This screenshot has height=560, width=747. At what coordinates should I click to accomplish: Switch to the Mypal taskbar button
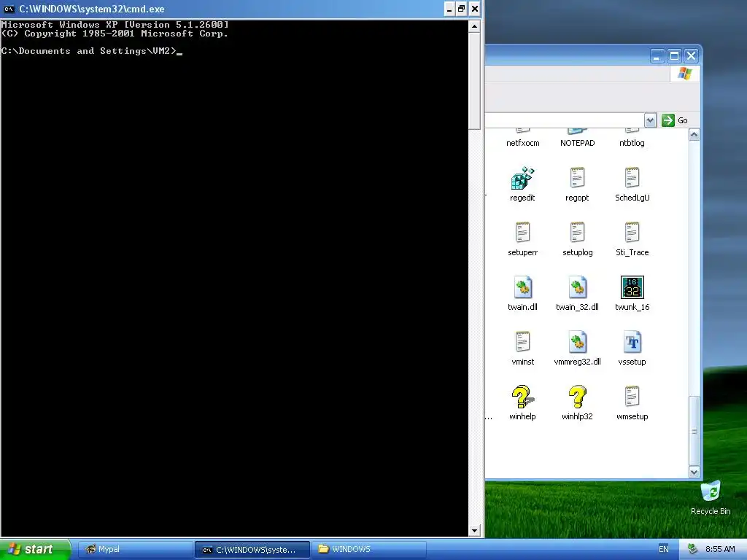pyautogui.click(x=135, y=549)
